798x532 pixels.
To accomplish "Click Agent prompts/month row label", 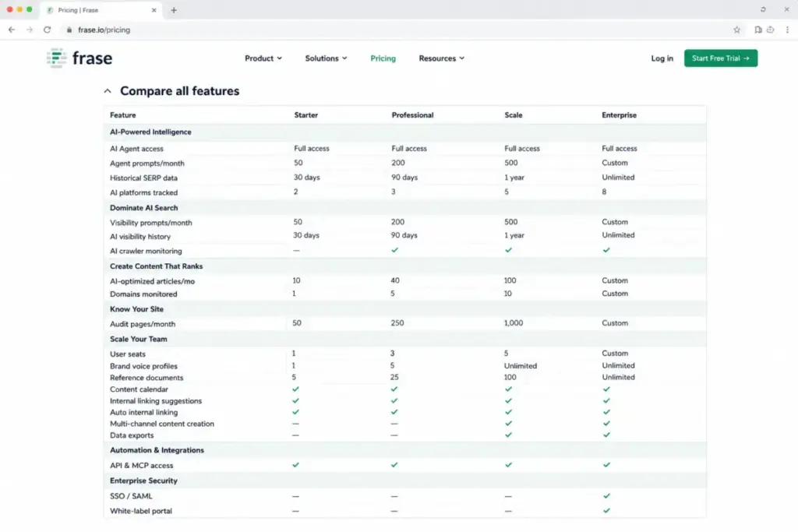I will (x=147, y=164).
